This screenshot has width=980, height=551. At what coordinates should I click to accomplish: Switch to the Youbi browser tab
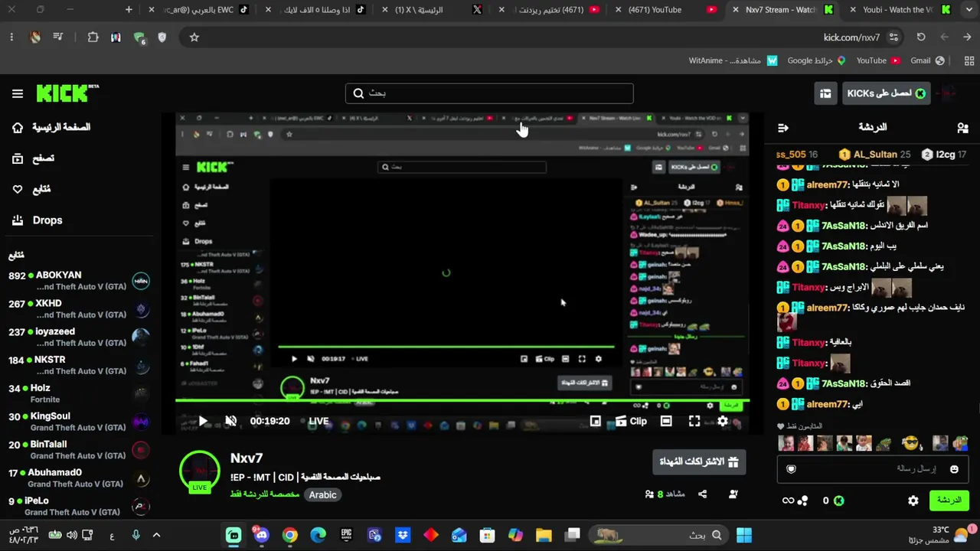[x=901, y=10]
